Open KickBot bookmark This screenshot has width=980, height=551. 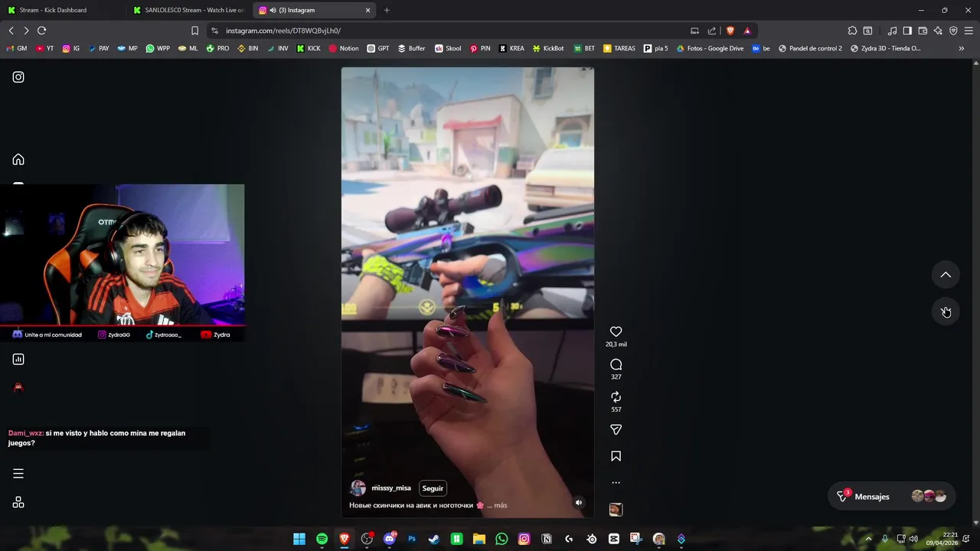click(x=547, y=48)
